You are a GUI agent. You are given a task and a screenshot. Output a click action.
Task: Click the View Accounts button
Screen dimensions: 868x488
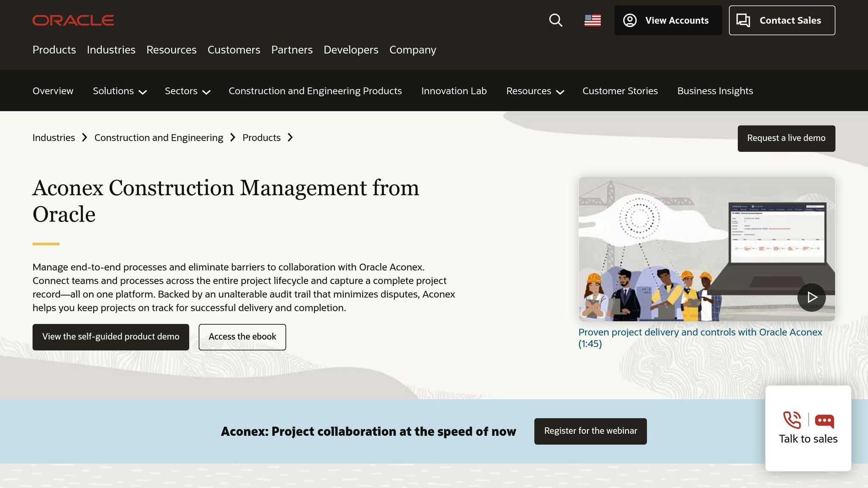[668, 20]
